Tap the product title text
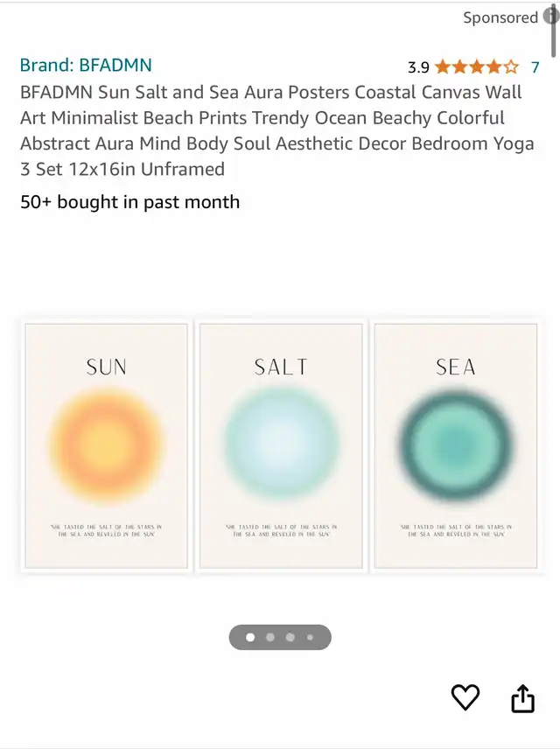This screenshot has height=749, width=560. tap(276, 130)
